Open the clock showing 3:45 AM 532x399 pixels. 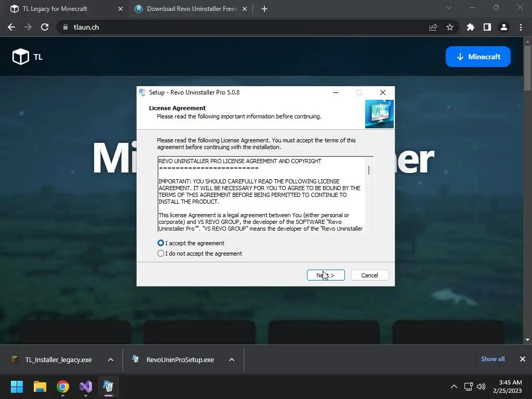[508, 387]
